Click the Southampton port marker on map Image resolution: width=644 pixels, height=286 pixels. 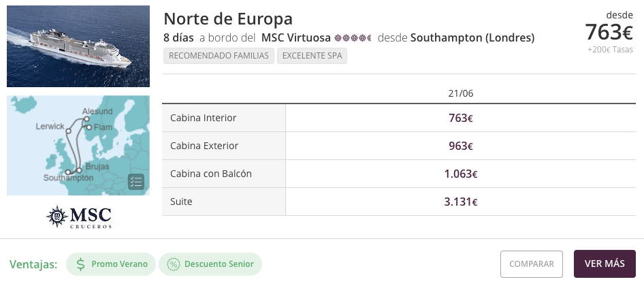tap(68, 172)
